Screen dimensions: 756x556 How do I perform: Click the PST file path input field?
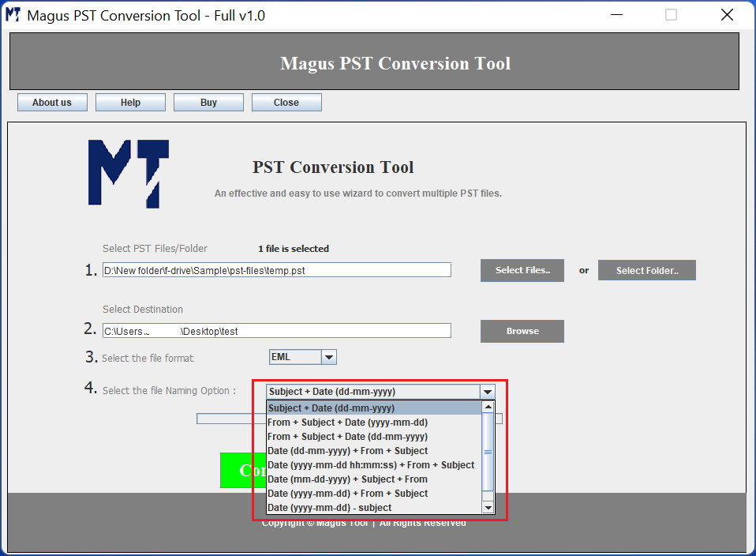tap(276, 270)
